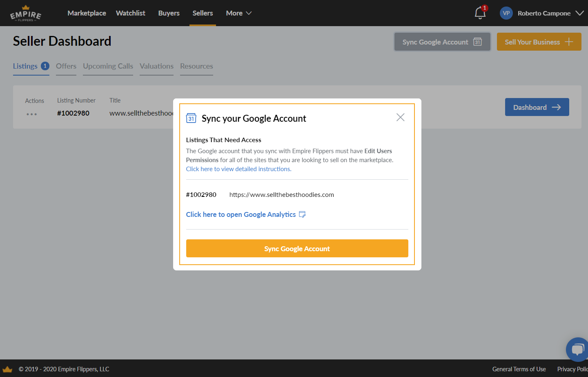
Task: Open the Privacy Policy footer link
Action: pyautogui.click(x=572, y=369)
